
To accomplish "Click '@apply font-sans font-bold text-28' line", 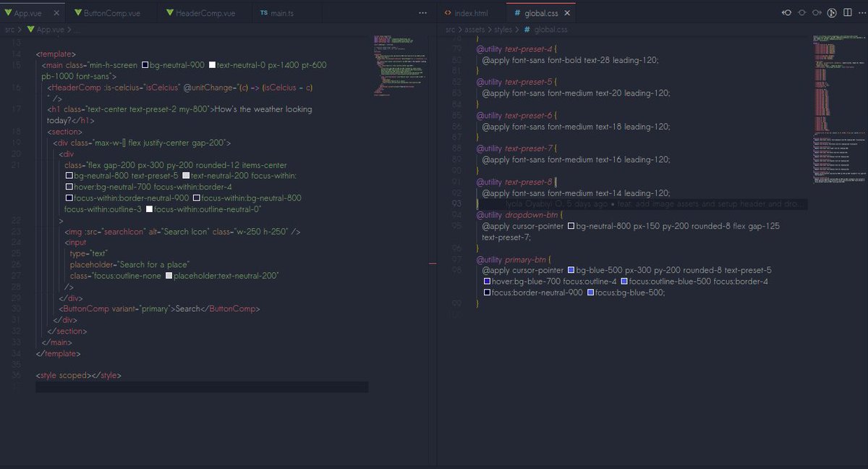I will [x=570, y=60].
